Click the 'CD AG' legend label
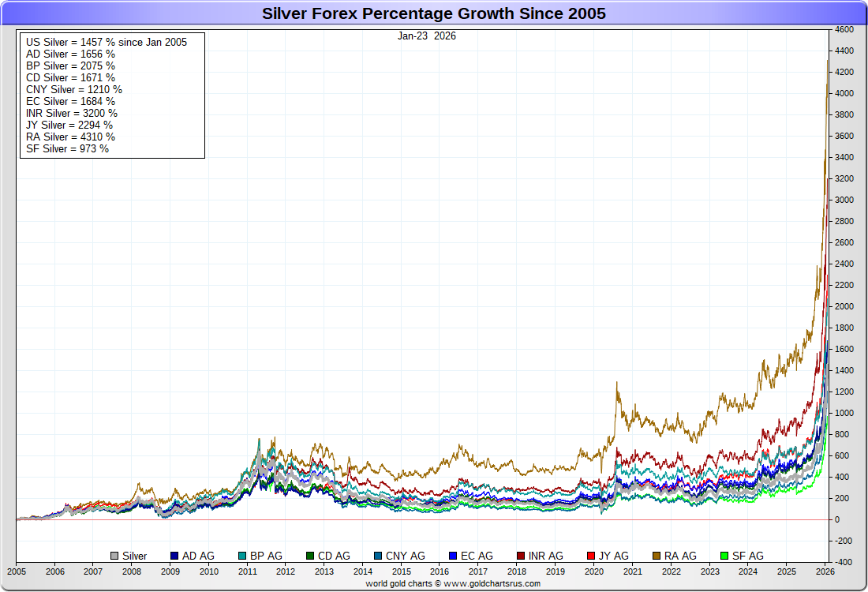Viewport: 868px width, 592px height. click(x=334, y=556)
